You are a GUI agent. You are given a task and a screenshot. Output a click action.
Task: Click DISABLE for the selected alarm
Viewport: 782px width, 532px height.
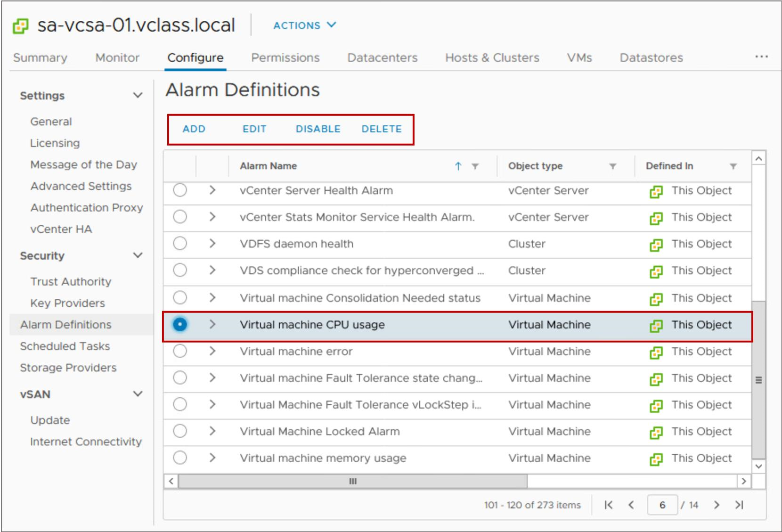[x=318, y=129]
